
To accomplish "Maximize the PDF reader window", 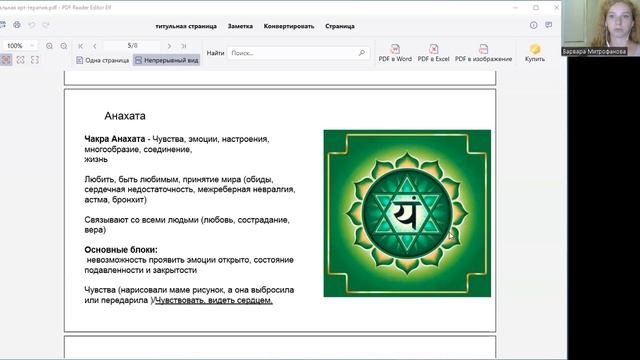I will click(x=536, y=8).
